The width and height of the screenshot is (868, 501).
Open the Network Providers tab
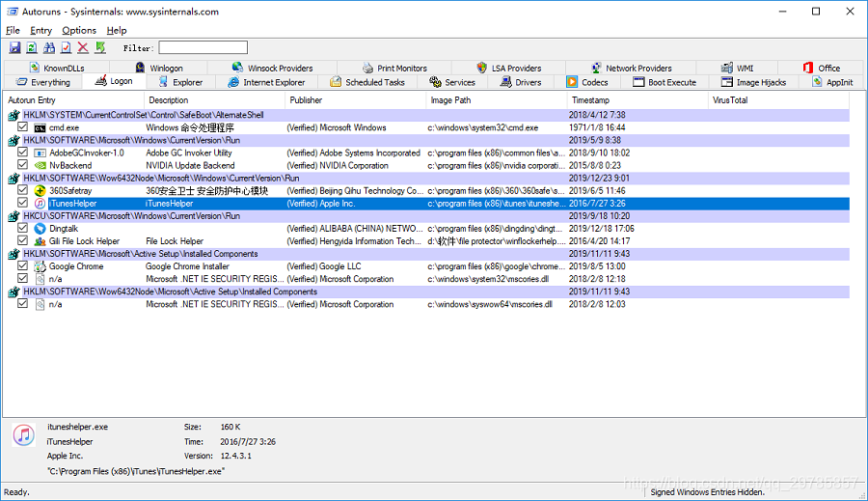click(x=631, y=69)
